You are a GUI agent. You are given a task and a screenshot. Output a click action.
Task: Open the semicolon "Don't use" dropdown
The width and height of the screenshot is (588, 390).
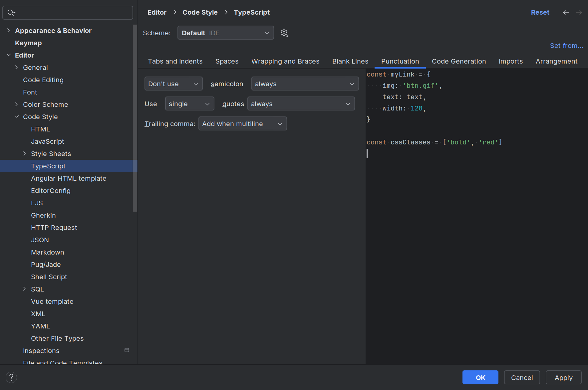tap(173, 84)
